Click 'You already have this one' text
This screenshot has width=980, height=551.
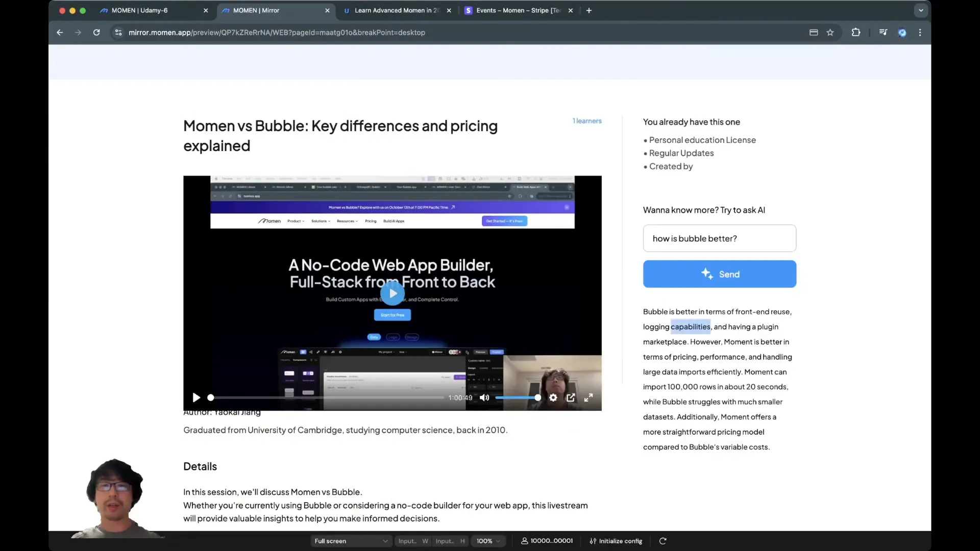click(x=692, y=122)
